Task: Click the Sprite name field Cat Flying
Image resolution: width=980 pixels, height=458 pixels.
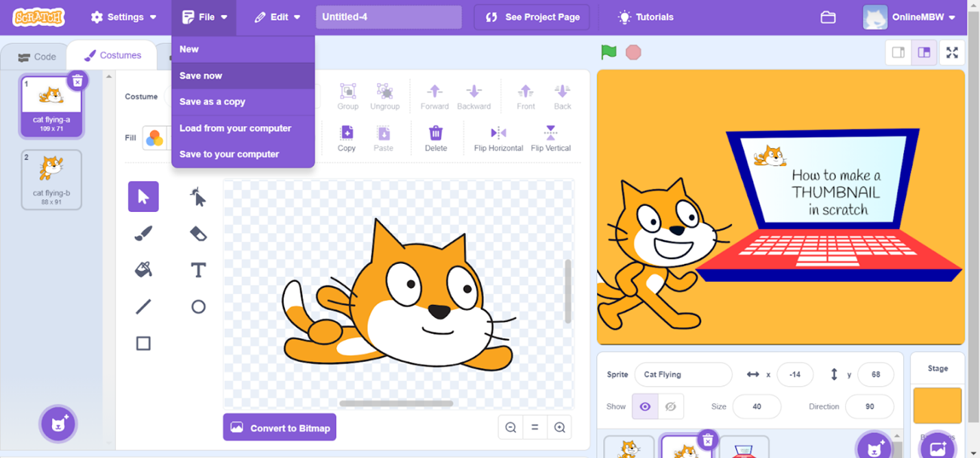Action: point(683,374)
